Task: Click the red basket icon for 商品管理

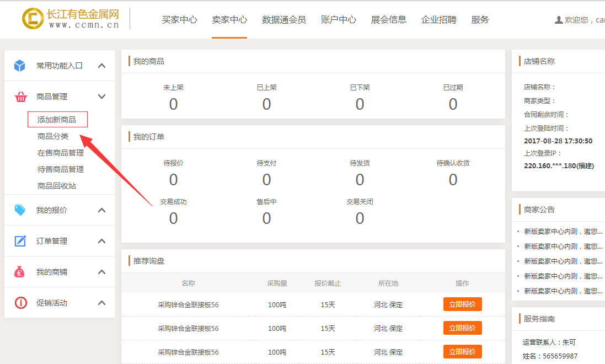Action: pyautogui.click(x=20, y=97)
